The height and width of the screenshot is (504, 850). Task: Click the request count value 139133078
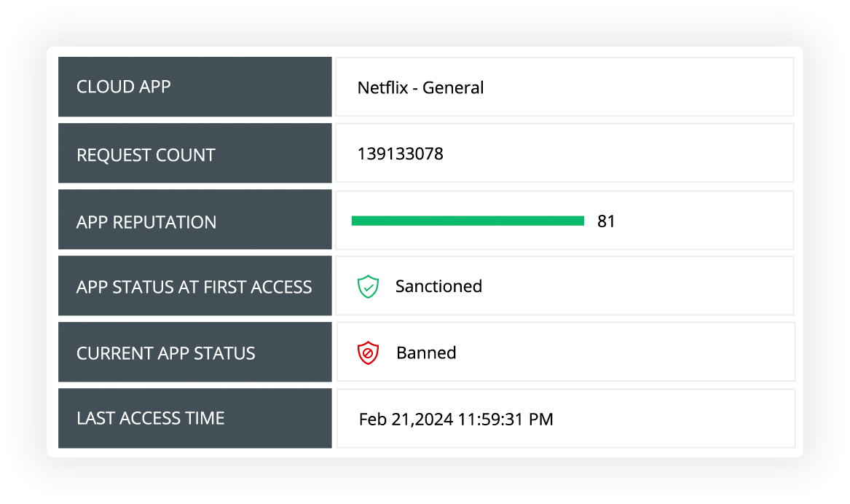click(400, 154)
